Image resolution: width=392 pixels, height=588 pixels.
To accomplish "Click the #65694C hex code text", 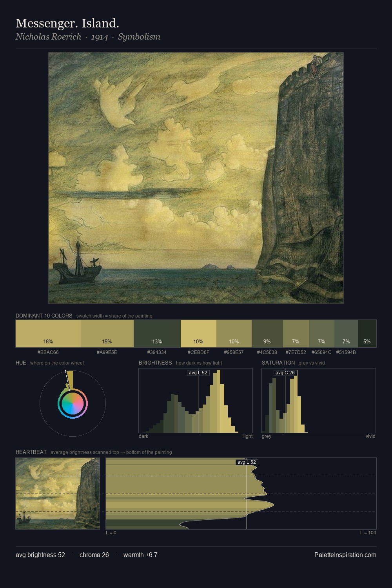I will 321,352.
